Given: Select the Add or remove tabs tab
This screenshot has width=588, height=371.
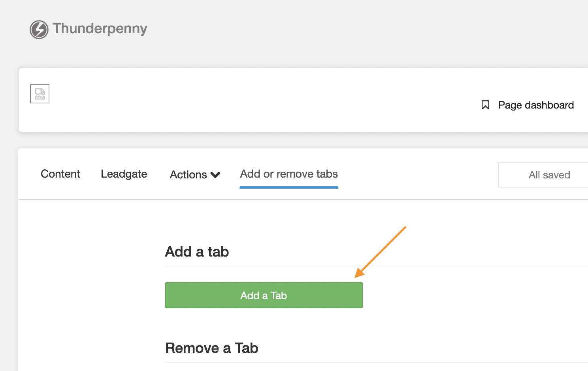Looking at the screenshot, I should [289, 174].
